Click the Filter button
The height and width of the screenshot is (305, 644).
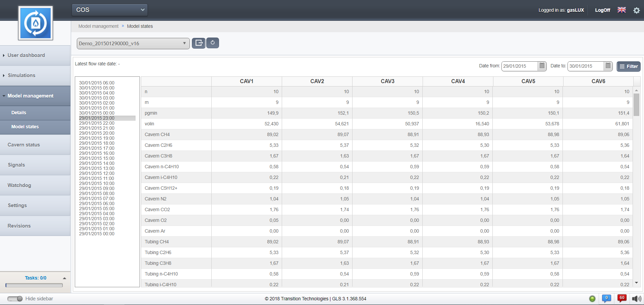(x=628, y=66)
